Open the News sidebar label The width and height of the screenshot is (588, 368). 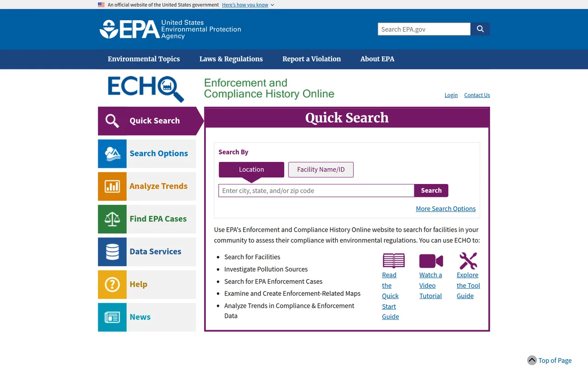coord(140,317)
